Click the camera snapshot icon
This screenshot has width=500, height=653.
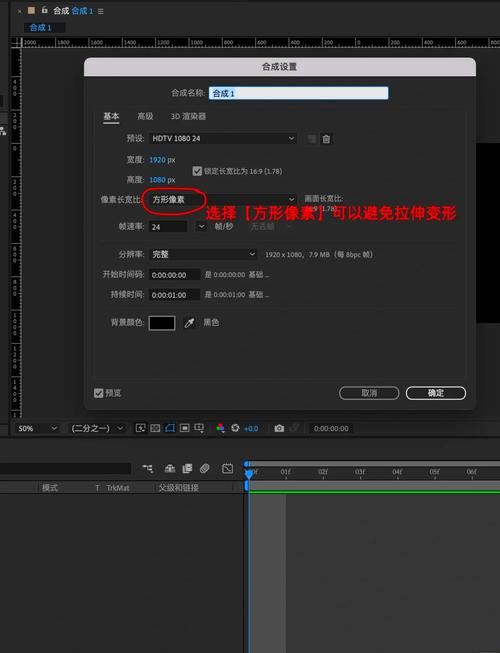tap(279, 428)
